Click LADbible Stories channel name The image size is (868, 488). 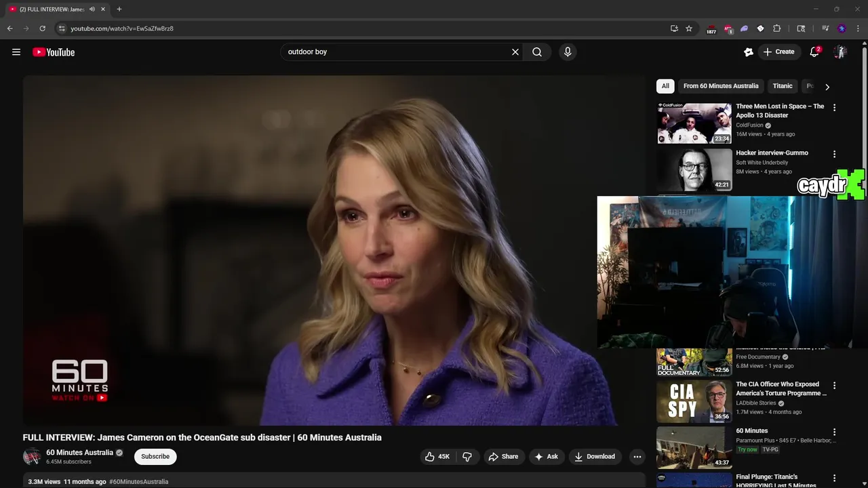756,403
